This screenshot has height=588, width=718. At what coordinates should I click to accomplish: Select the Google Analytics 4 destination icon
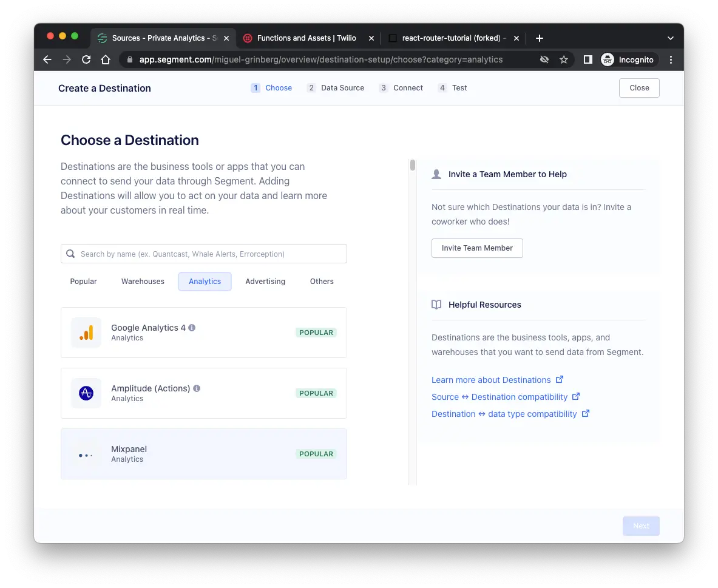86,332
